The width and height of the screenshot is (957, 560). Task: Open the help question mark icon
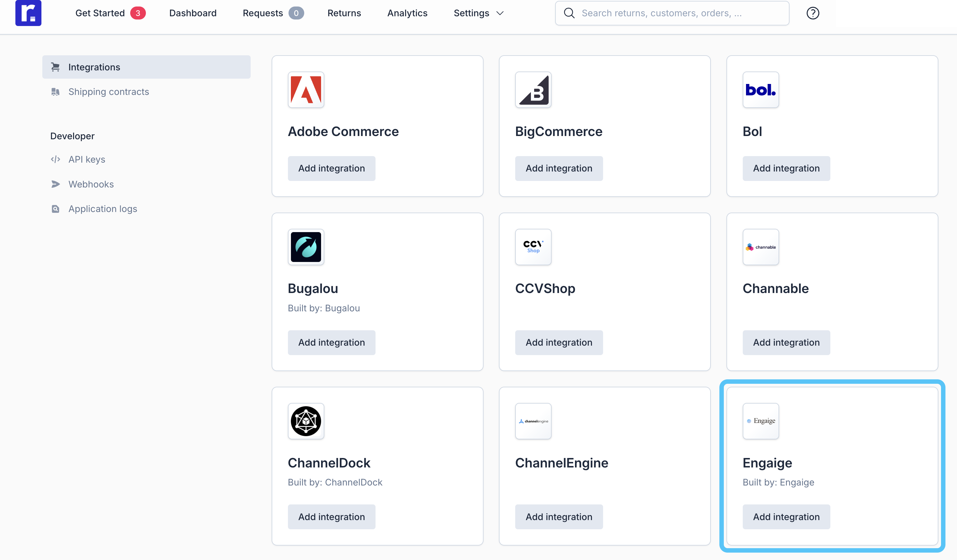pos(813,13)
